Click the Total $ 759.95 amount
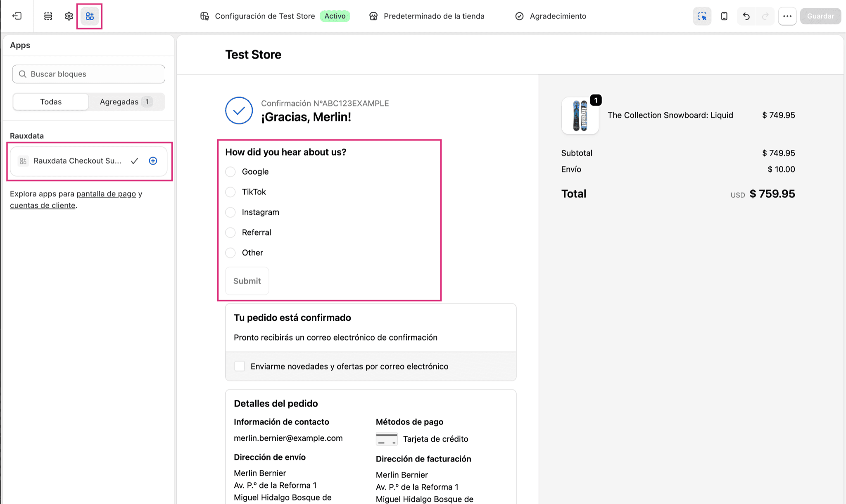This screenshot has width=846, height=504. click(772, 194)
